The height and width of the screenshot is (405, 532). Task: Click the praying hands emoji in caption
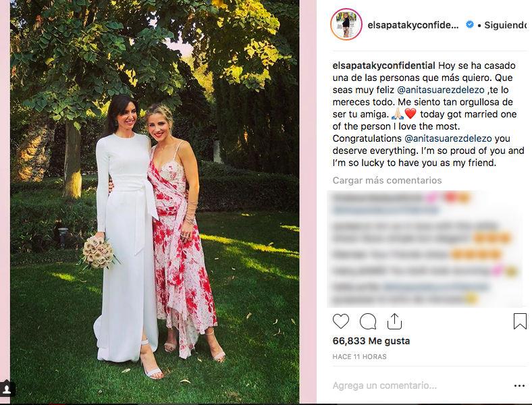(398, 114)
